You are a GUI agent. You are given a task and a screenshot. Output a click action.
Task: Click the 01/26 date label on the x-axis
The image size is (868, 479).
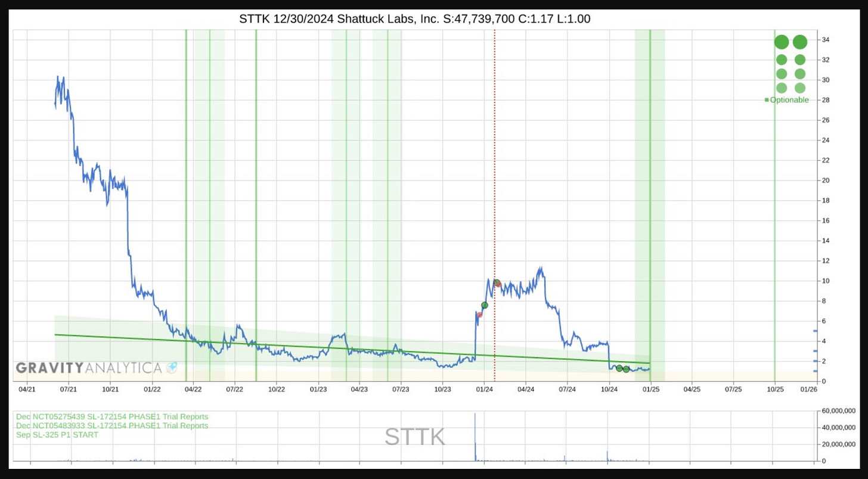point(808,389)
